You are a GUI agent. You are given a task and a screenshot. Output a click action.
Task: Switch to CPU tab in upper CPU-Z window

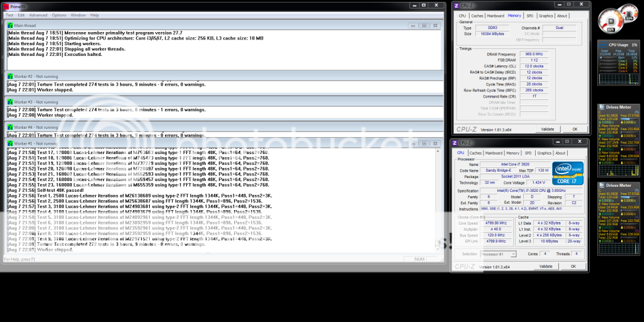click(x=463, y=16)
